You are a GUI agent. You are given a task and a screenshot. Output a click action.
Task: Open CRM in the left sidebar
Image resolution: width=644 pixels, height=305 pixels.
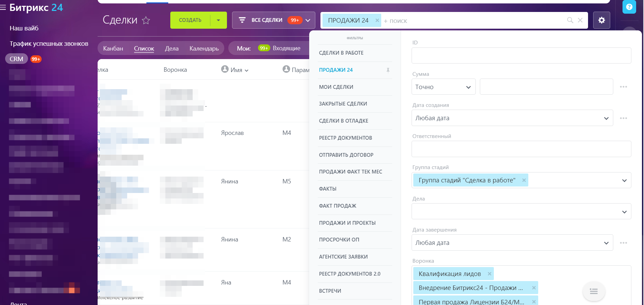16,59
